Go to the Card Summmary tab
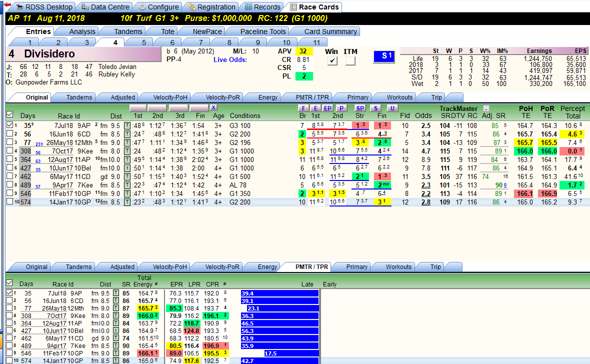 point(330,31)
